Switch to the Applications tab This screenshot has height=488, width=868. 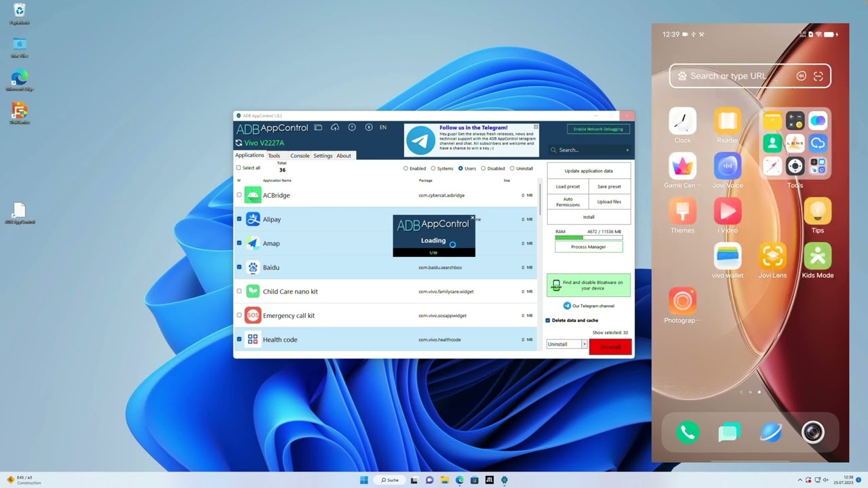250,155
